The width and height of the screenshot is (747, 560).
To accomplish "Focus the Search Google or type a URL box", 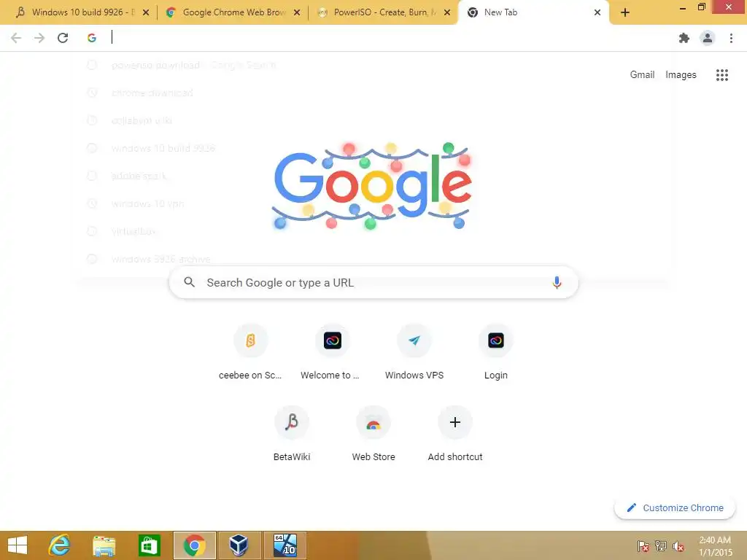I will pyautogui.click(x=373, y=282).
